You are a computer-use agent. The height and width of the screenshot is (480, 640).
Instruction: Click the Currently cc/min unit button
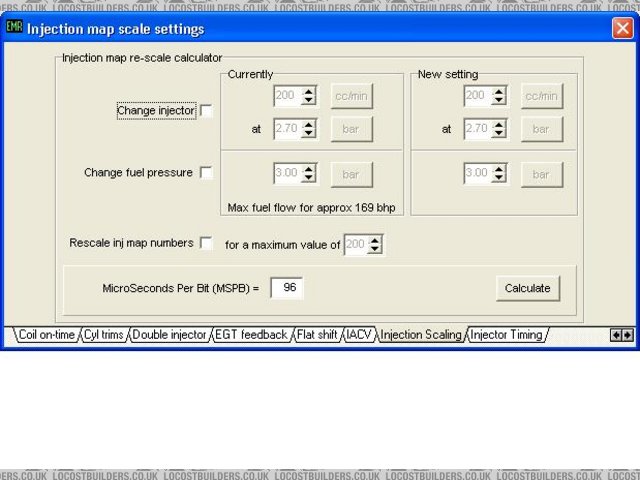[351, 96]
